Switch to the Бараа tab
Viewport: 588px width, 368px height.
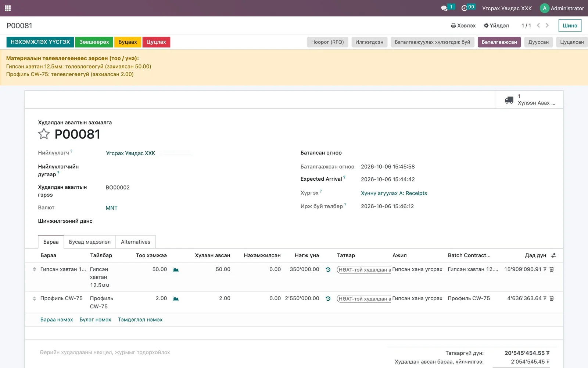point(51,242)
